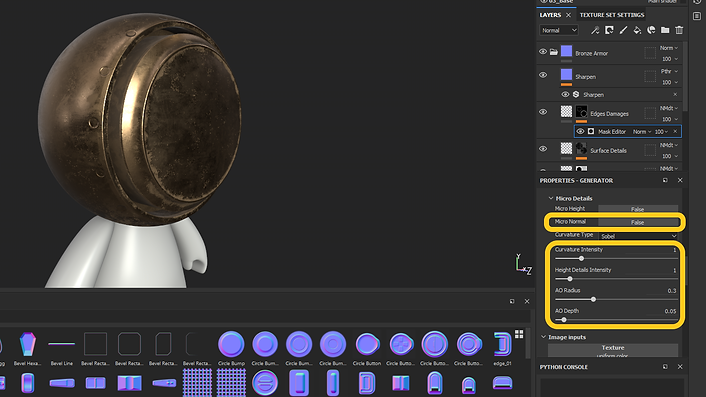Open Sharpen layer Pthr blend dropdown
Image resolution: width=706 pixels, height=397 pixels.
669,71
